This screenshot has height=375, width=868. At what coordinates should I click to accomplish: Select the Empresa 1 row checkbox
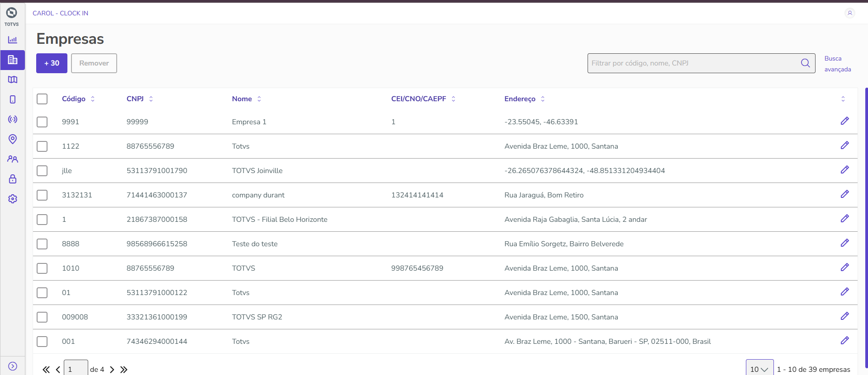click(x=42, y=122)
